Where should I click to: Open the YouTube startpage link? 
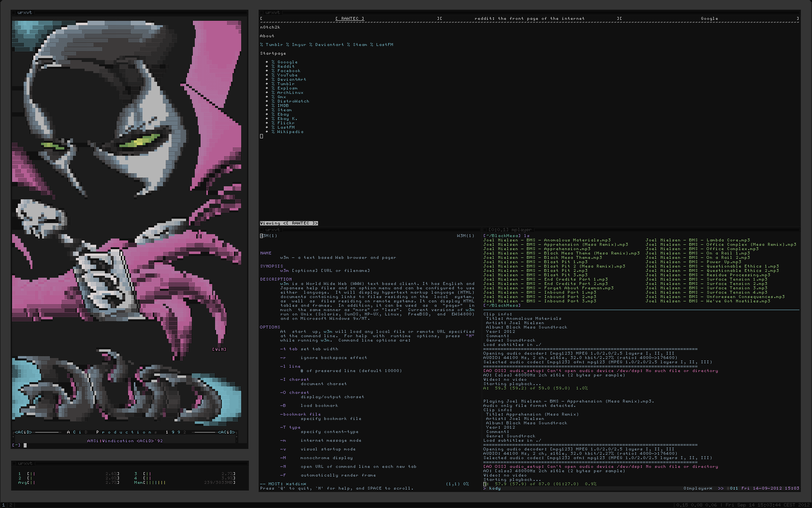click(287, 75)
